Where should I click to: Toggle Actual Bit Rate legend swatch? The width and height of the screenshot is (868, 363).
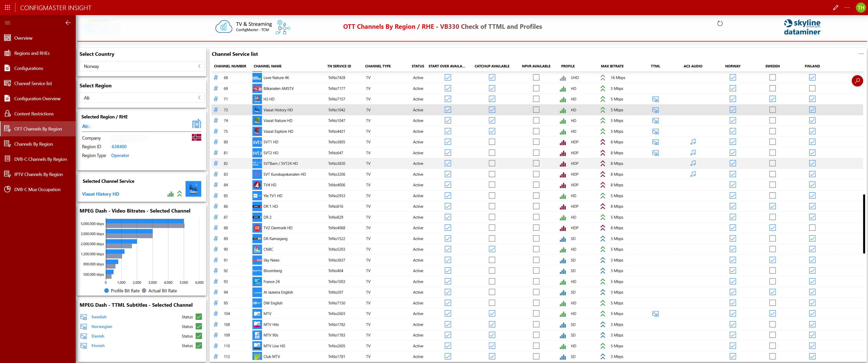tap(144, 291)
